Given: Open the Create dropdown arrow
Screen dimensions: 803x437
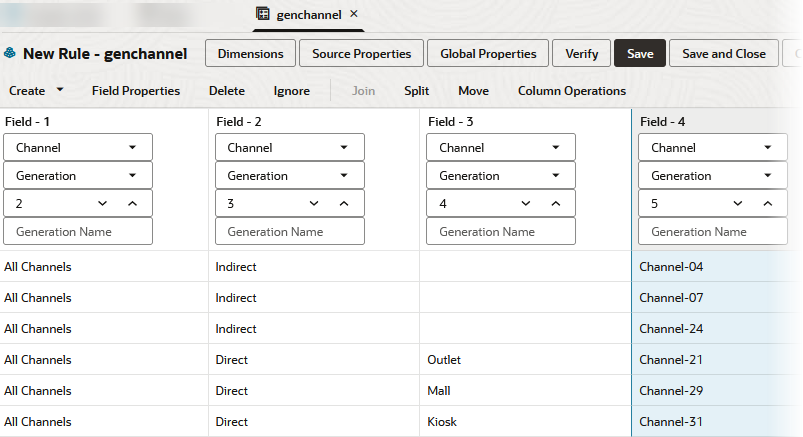Looking at the screenshot, I should [60, 90].
